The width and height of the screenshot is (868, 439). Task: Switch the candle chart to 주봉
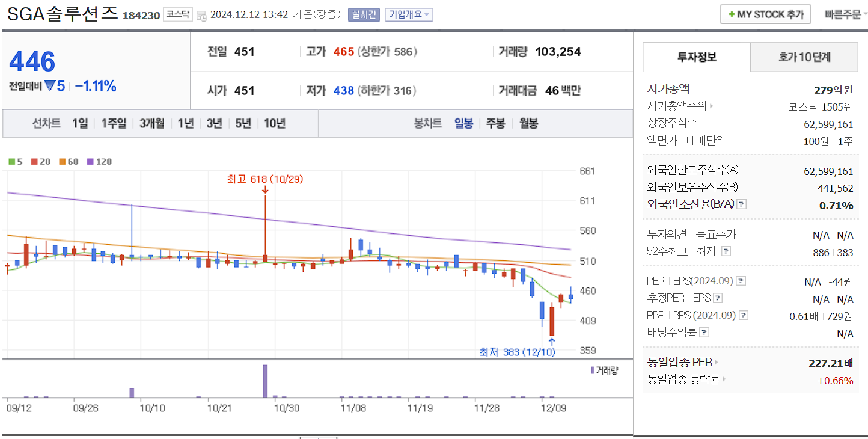[495, 123]
